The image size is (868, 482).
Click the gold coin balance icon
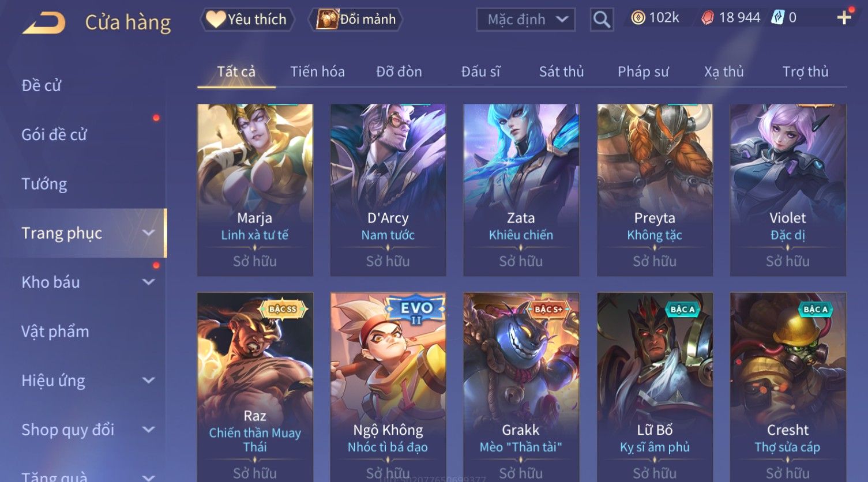click(x=638, y=18)
